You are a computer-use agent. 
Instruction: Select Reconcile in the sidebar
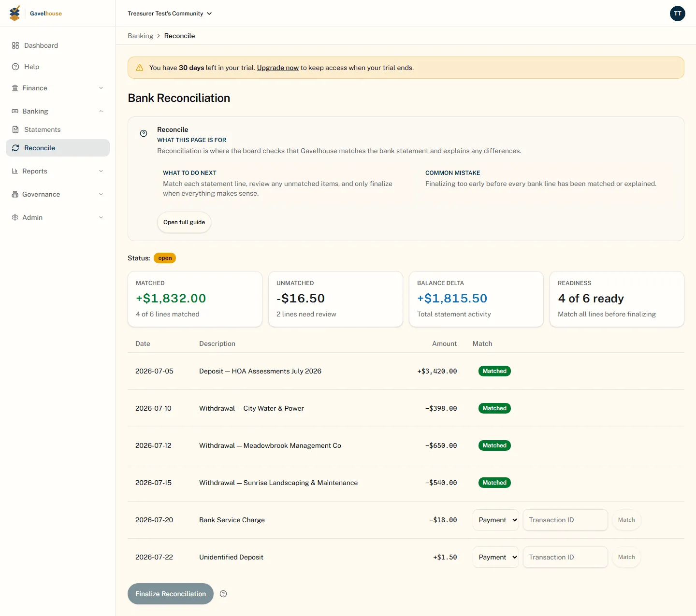(x=58, y=148)
